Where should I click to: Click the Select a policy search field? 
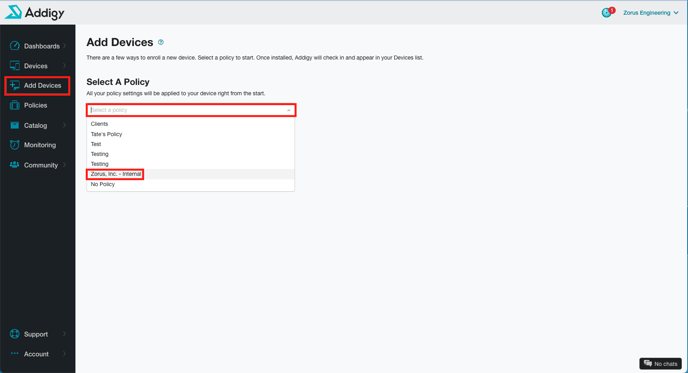tap(191, 110)
